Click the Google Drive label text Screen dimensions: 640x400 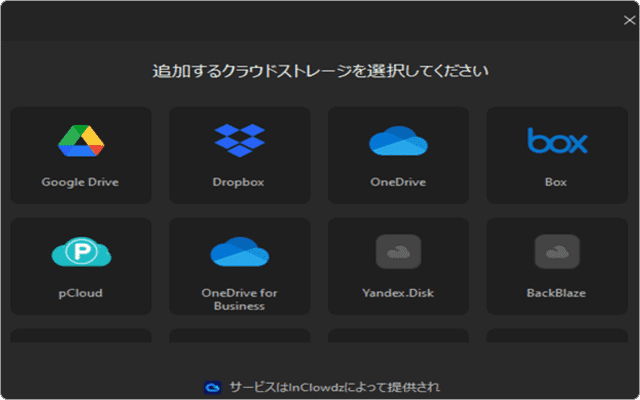tap(80, 182)
